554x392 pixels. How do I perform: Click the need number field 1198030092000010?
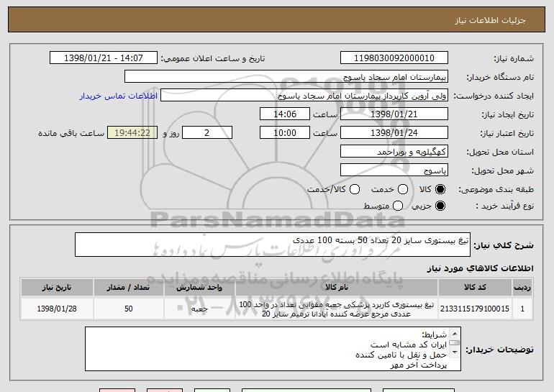click(x=394, y=58)
